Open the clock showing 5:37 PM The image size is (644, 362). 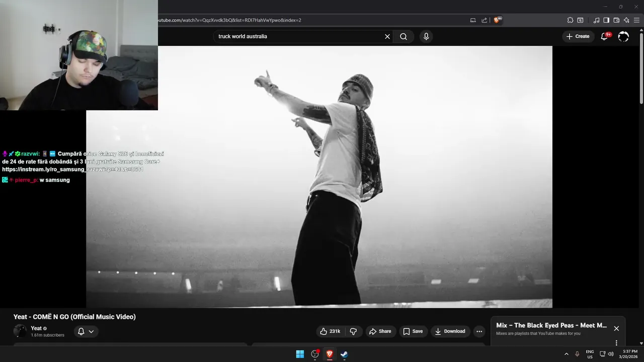pos(629,354)
